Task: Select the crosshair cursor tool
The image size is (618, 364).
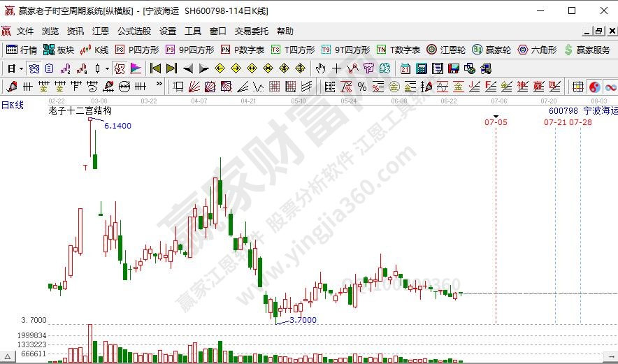Action: coord(336,68)
